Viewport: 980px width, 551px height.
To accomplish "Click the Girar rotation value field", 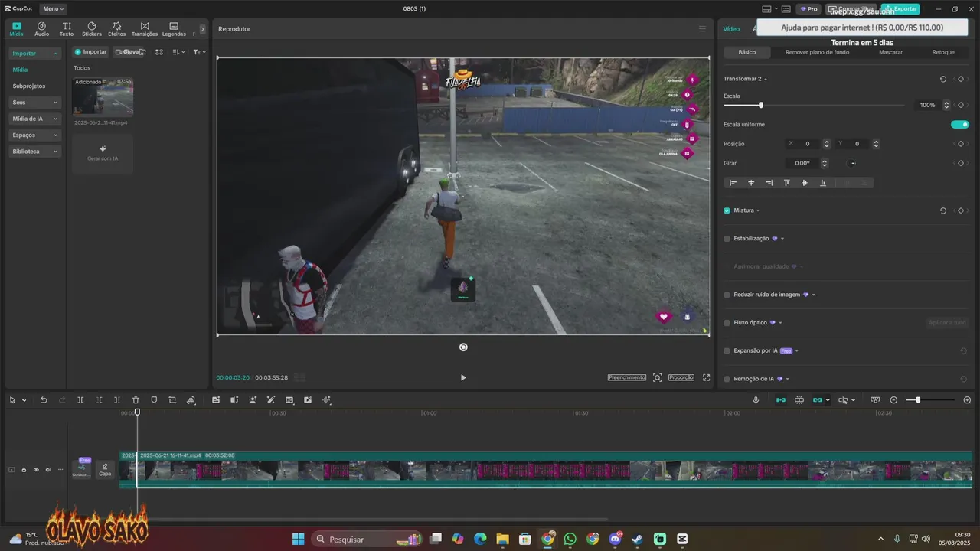I will [x=802, y=163].
